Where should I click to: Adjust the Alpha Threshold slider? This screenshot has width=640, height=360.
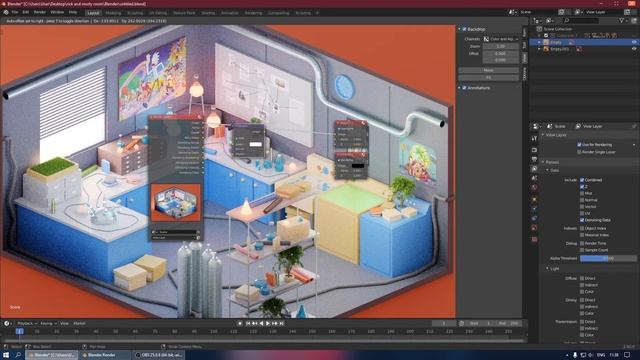coord(608,258)
